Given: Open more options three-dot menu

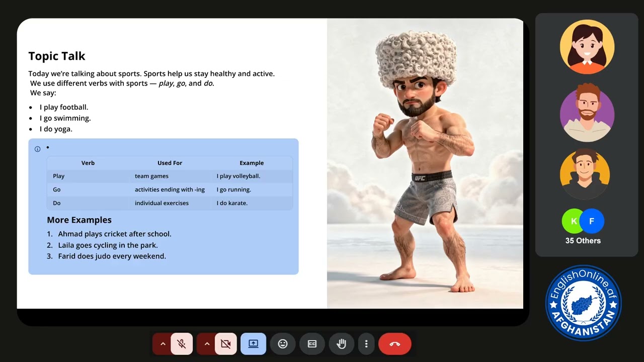Looking at the screenshot, I should [x=366, y=344].
